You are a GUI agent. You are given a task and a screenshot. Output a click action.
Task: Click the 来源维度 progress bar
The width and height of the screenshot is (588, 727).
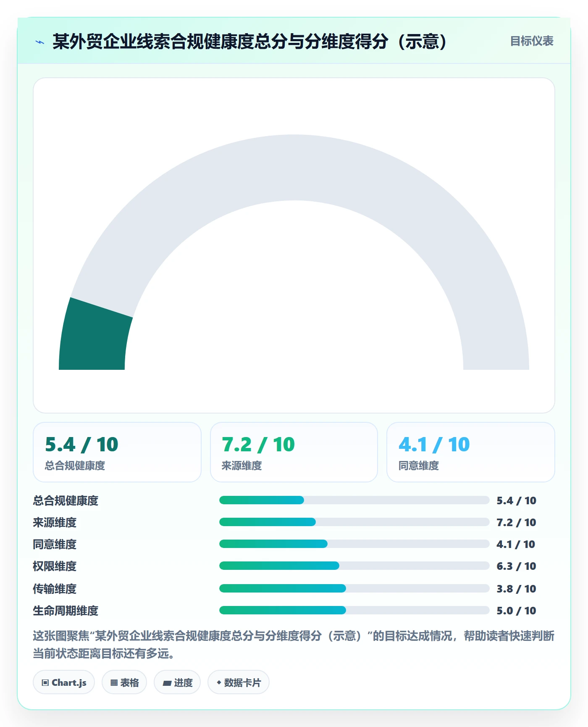[x=354, y=522]
